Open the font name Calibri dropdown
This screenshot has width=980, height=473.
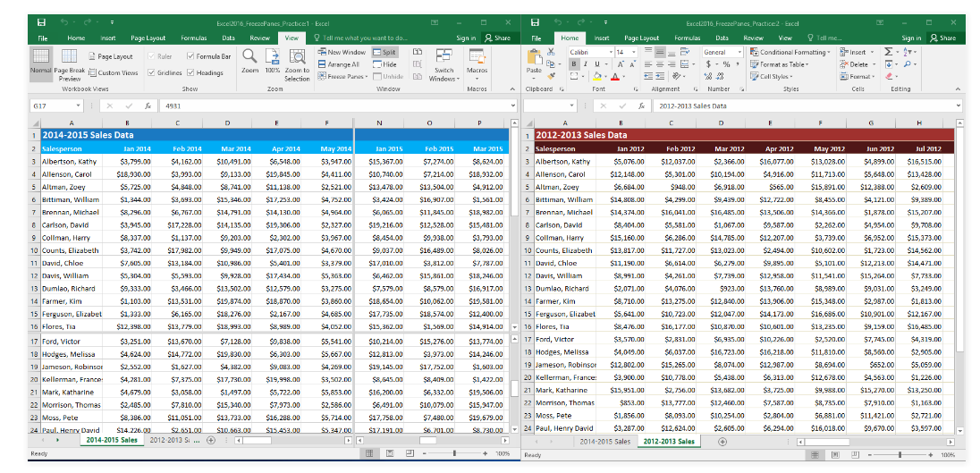pyautogui.click(x=611, y=53)
